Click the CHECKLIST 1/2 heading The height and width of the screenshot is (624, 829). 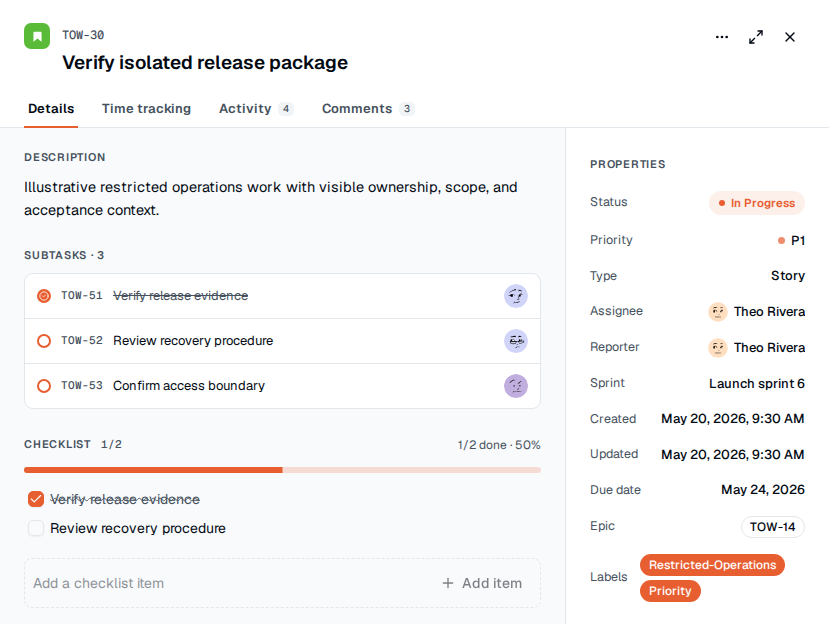coord(72,444)
